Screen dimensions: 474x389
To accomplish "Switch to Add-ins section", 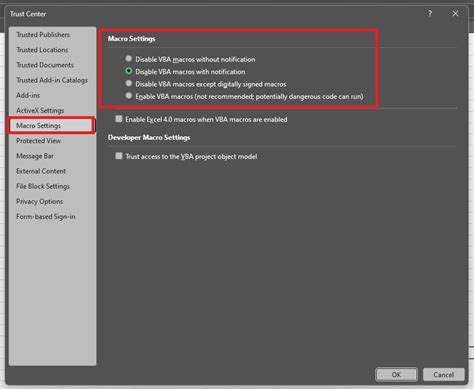I will click(x=28, y=95).
